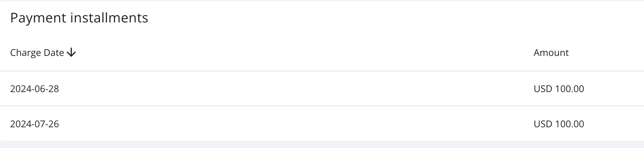Click the USD 100.00 amount for 2024-06-28
Image resolution: width=644 pixels, height=148 pixels.
pyautogui.click(x=559, y=89)
